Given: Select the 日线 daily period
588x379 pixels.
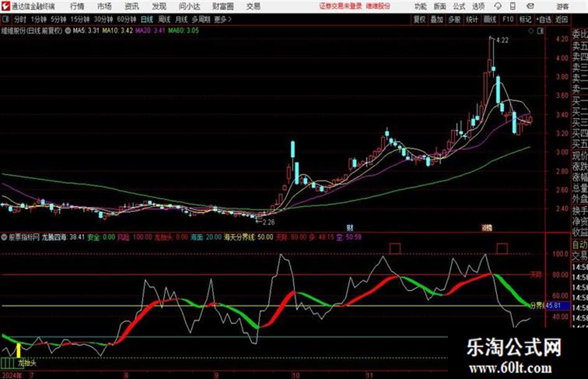Looking at the screenshot, I should [147, 19].
